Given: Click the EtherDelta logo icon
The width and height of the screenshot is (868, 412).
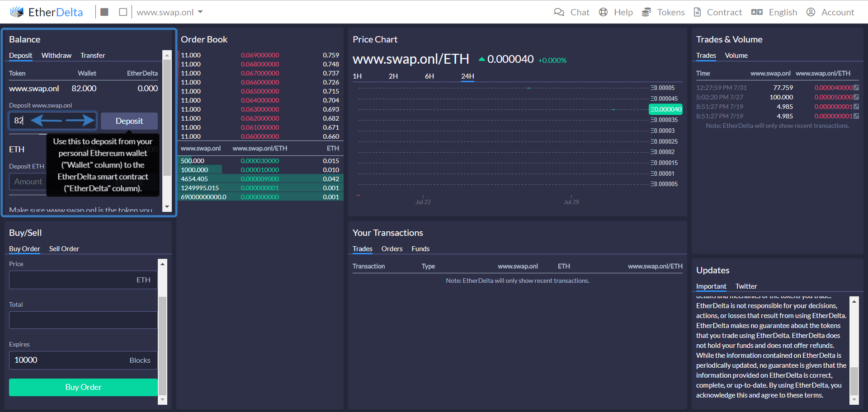Looking at the screenshot, I should (17, 12).
